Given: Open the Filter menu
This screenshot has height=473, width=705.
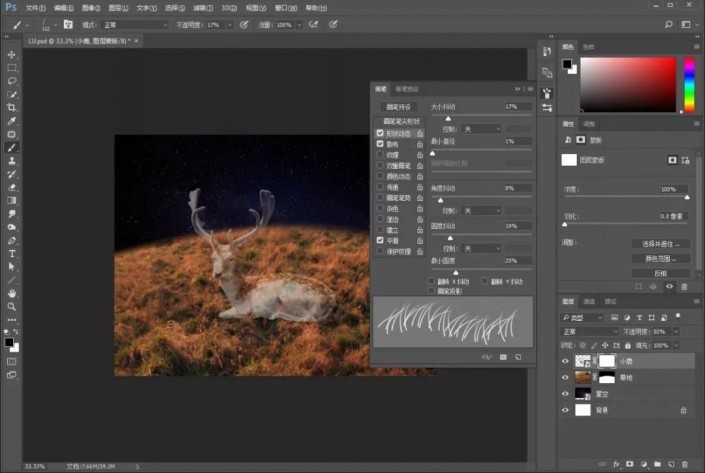Looking at the screenshot, I should [x=203, y=7].
